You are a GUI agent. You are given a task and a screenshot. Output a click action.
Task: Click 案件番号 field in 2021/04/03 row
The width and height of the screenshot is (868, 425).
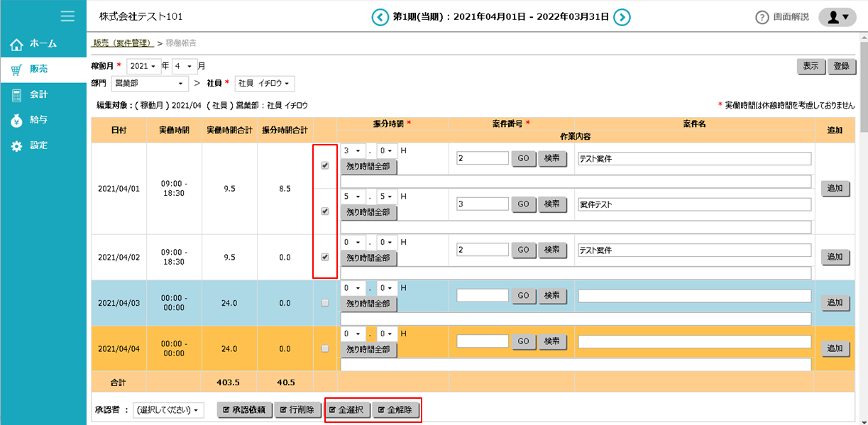pyautogui.click(x=483, y=295)
